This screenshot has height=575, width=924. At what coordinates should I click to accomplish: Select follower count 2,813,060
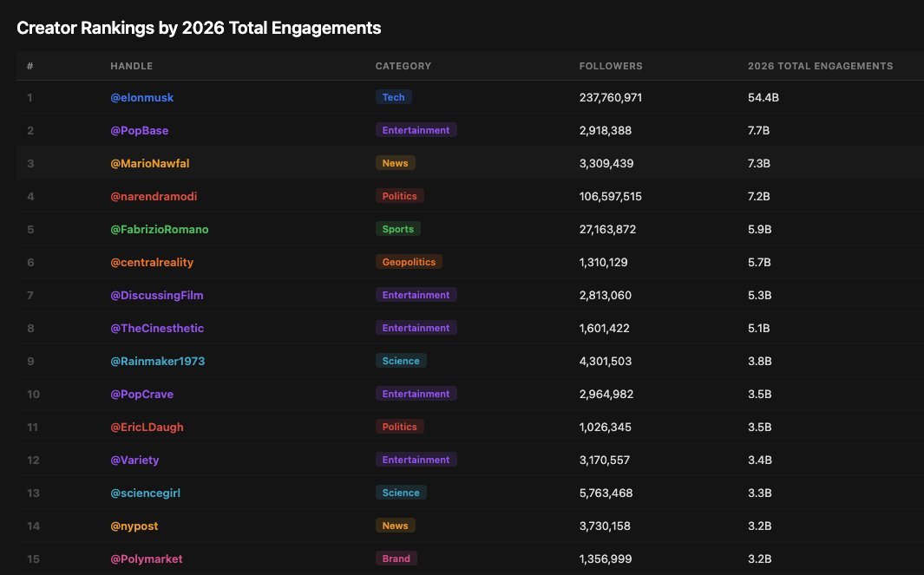(x=606, y=296)
